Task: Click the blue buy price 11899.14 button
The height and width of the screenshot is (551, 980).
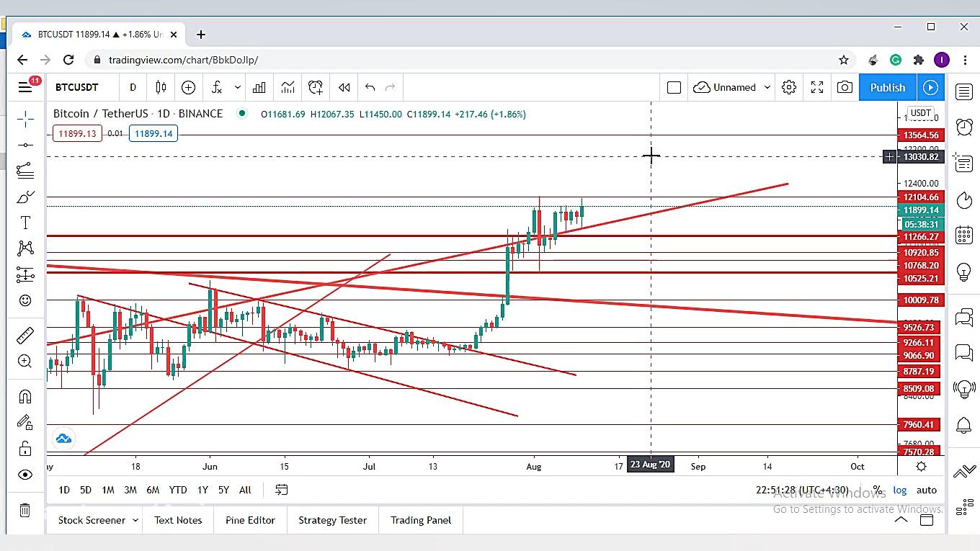Action: [x=153, y=133]
